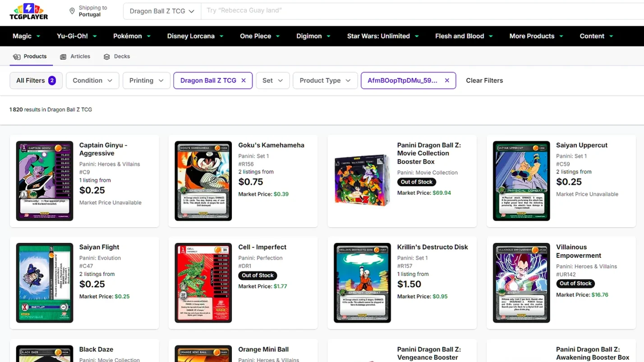Open the Star Wars: Unlimited menu

pos(383,36)
